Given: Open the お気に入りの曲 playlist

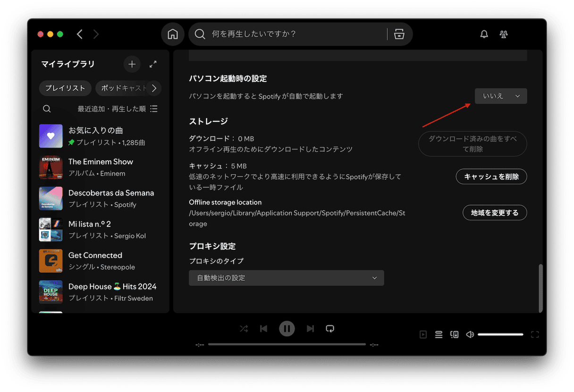Looking at the screenshot, I should pos(100,136).
